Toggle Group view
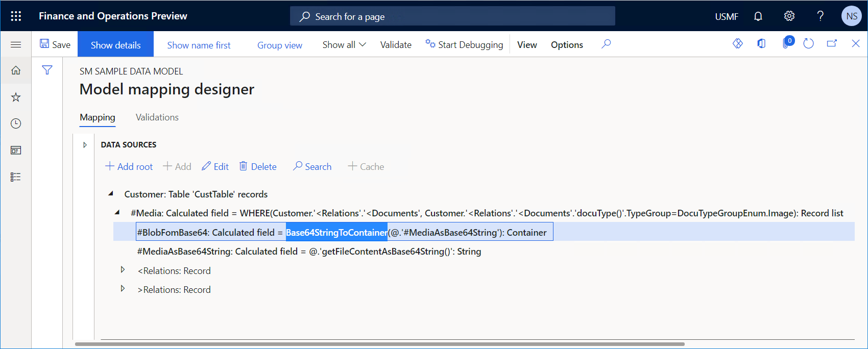This screenshot has width=868, height=349. coord(280,45)
